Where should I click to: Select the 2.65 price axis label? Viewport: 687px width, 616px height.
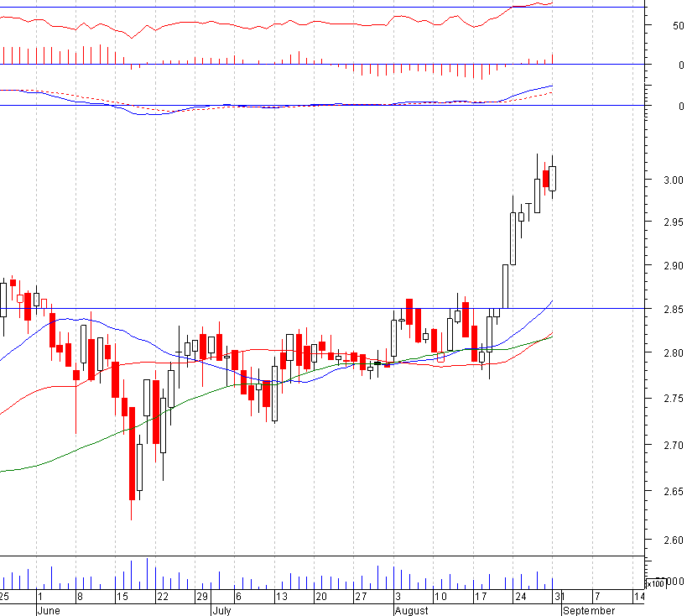(673, 492)
